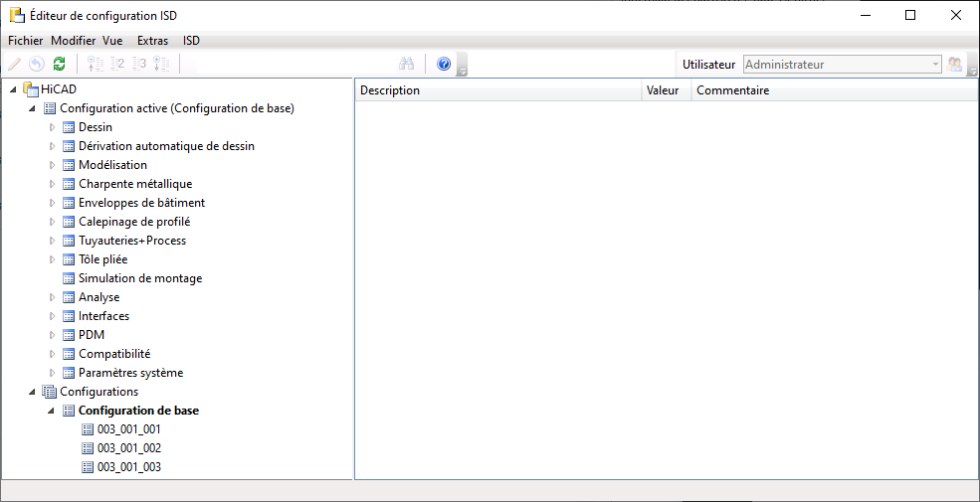Click the user management people icon
Screen dimensions: 980x502
954,64
